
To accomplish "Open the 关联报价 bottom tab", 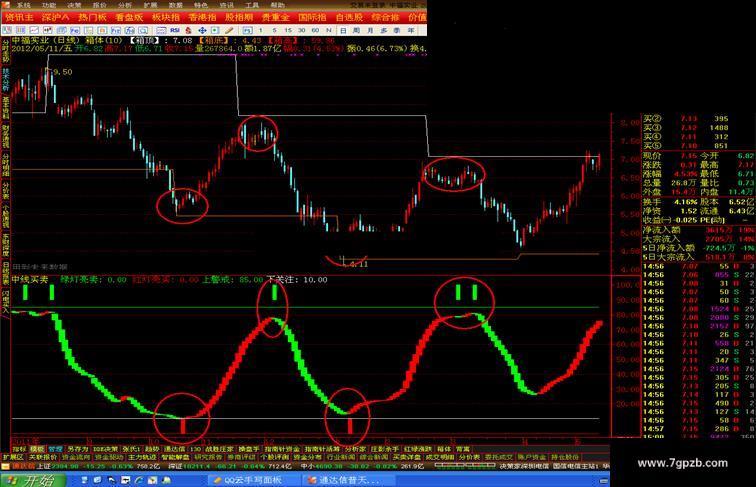I will pyautogui.click(x=43, y=457).
